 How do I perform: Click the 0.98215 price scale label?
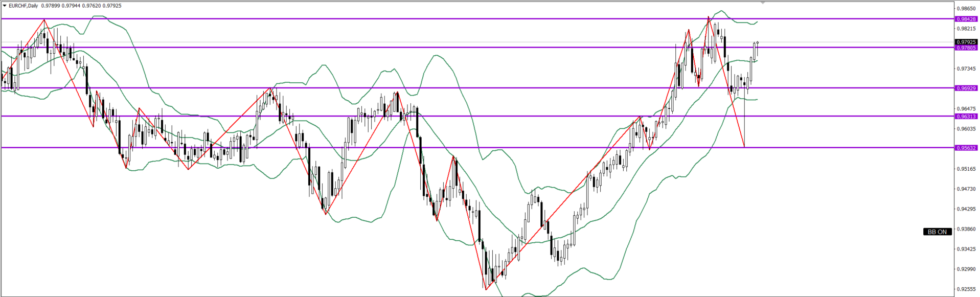coord(966,29)
